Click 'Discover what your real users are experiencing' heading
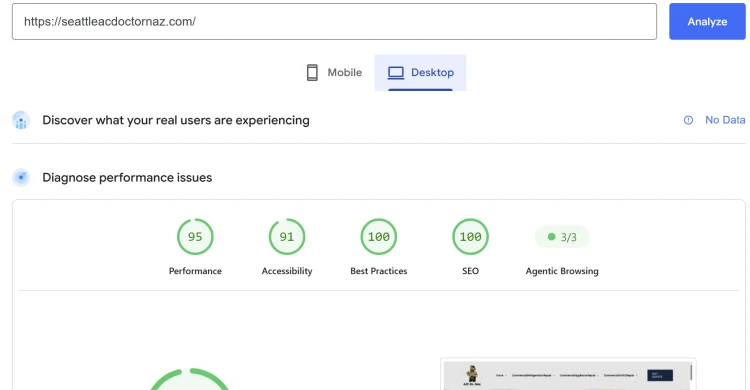The height and width of the screenshot is (390, 750). [176, 120]
